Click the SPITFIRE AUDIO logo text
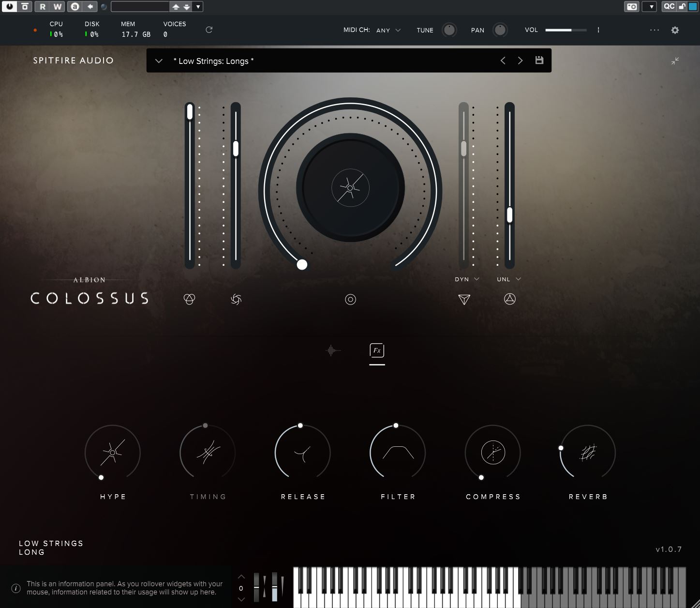The image size is (700, 608). [x=74, y=61]
